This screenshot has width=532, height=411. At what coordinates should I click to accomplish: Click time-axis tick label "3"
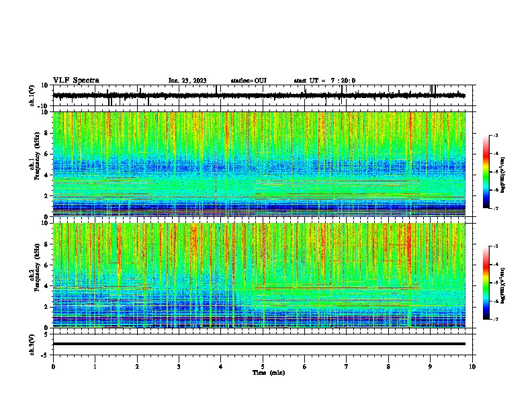[x=179, y=367]
